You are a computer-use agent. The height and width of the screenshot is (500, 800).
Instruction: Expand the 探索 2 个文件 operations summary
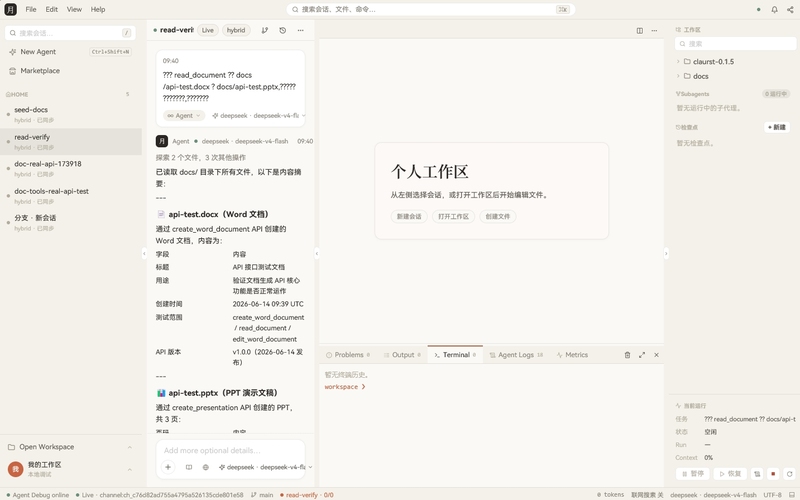coord(201,157)
